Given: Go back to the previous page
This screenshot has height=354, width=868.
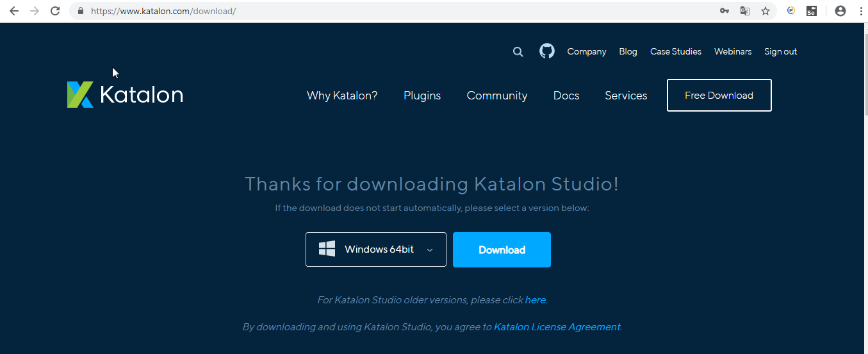Looking at the screenshot, I should tap(14, 11).
